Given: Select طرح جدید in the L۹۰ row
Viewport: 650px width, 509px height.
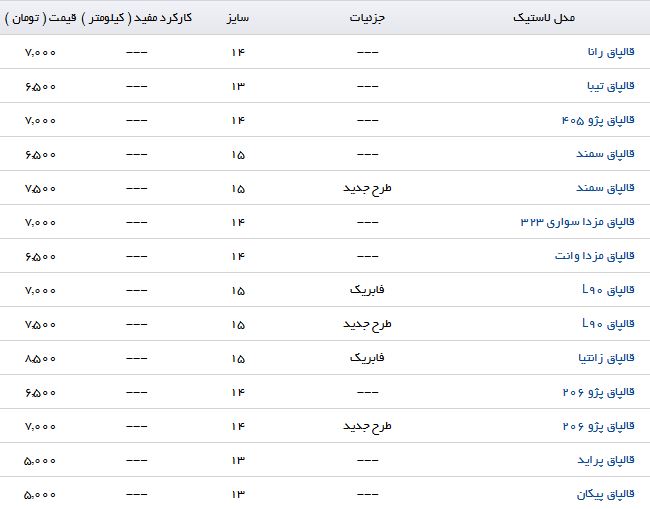Looking at the screenshot, I should coord(367,325).
